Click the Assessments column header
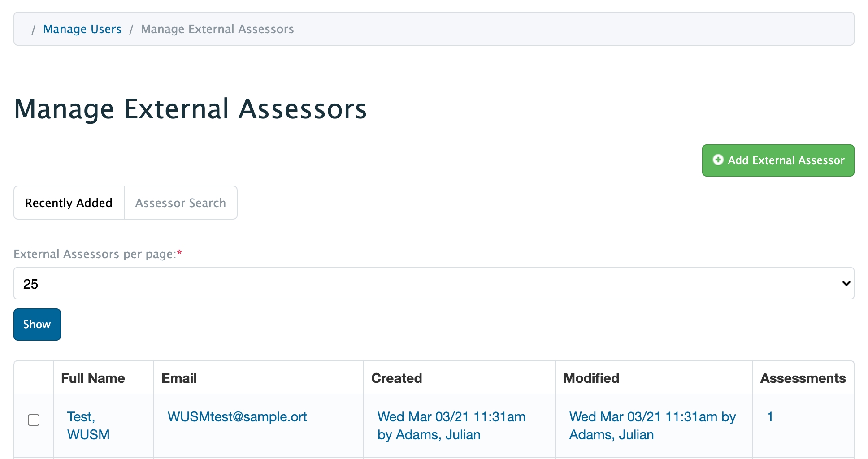This screenshot has height=459, width=868. tap(803, 378)
